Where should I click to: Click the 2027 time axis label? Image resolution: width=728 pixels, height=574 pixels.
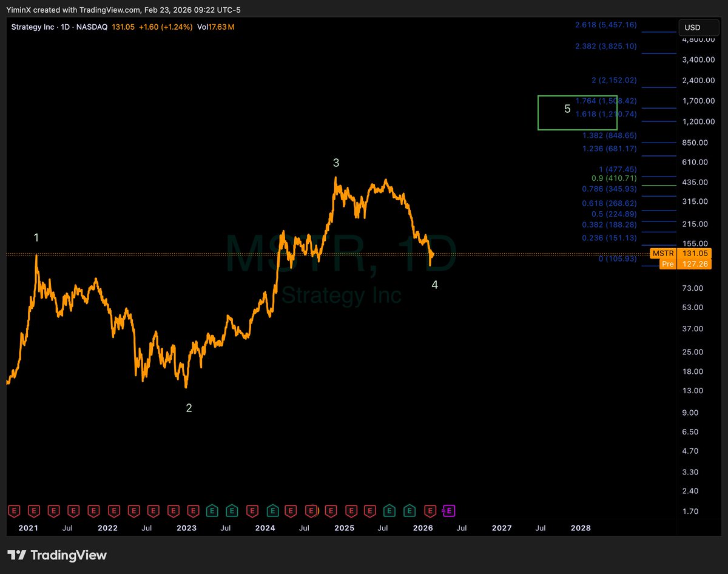502,528
